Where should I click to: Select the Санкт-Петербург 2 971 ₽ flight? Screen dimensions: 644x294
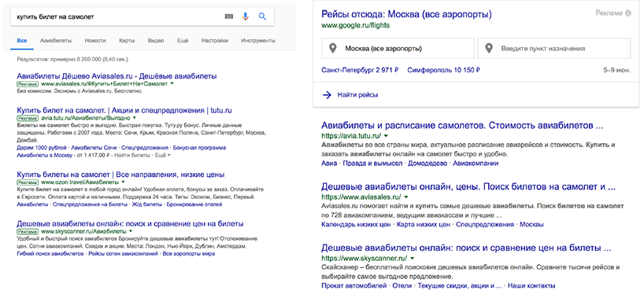click(361, 70)
